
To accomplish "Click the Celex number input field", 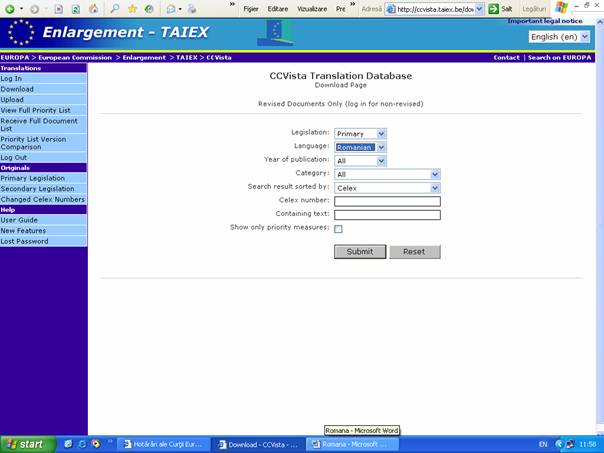I will (387, 201).
